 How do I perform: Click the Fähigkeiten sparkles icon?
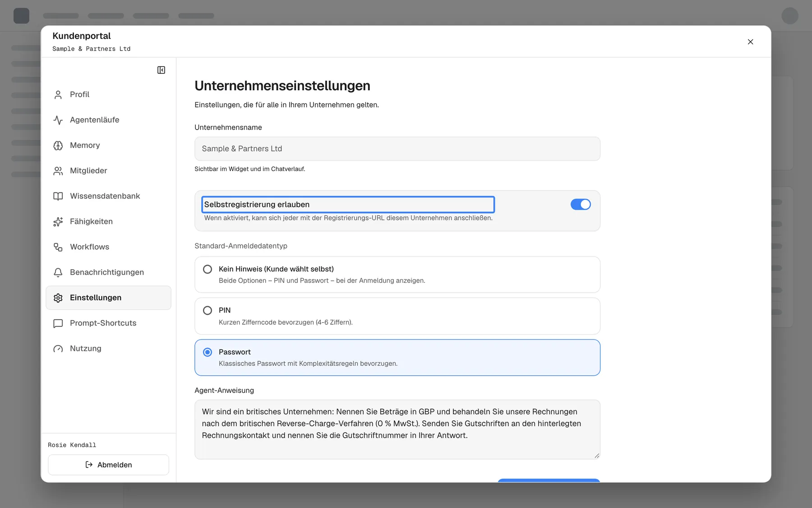58,222
